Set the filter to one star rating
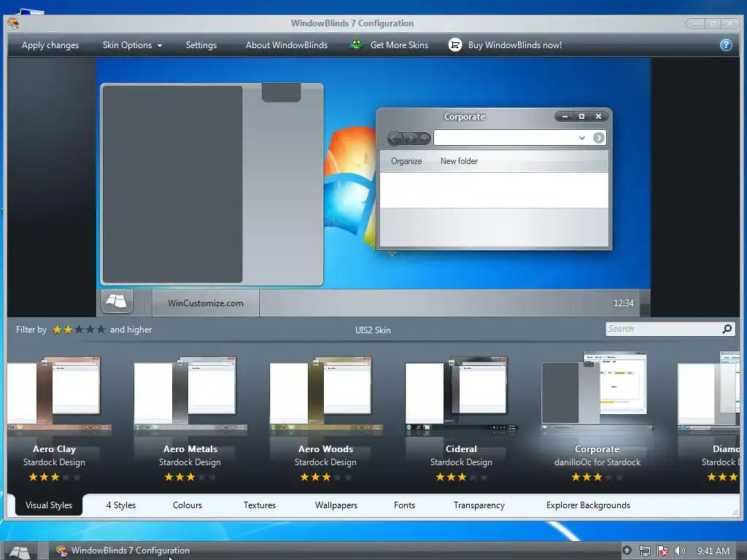Image resolution: width=747 pixels, height=560 pixels. point(57,330)
